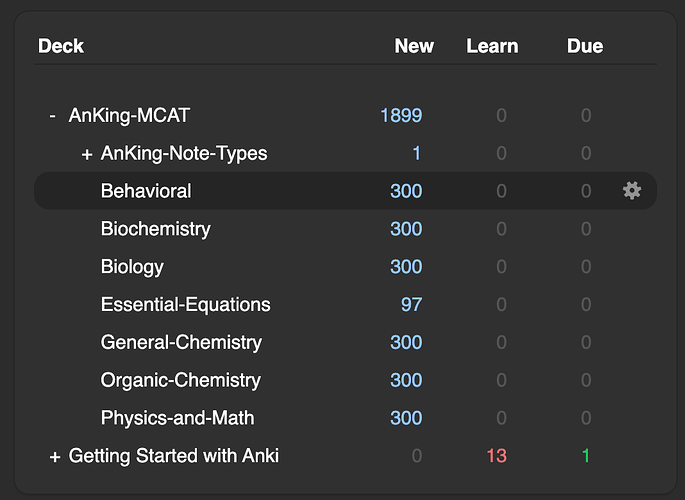Image resolution: width=685 pixels, height=500 pixels.
Task: Open Getting Started with Anki deck
Action: 174,456
